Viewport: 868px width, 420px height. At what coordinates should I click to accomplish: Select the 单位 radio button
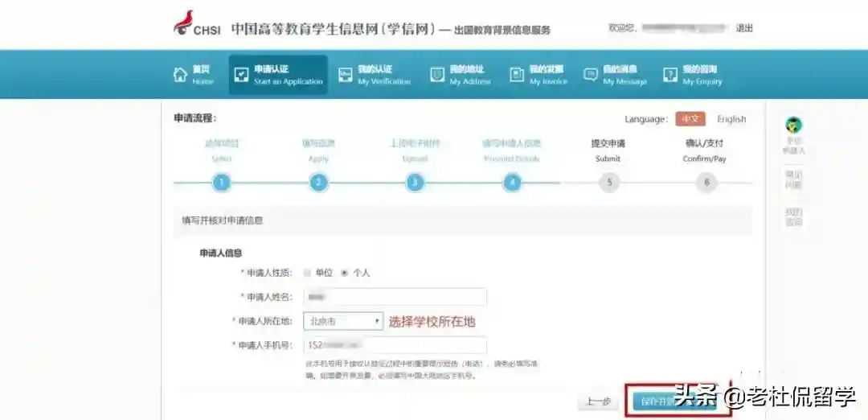click(307, 273)
